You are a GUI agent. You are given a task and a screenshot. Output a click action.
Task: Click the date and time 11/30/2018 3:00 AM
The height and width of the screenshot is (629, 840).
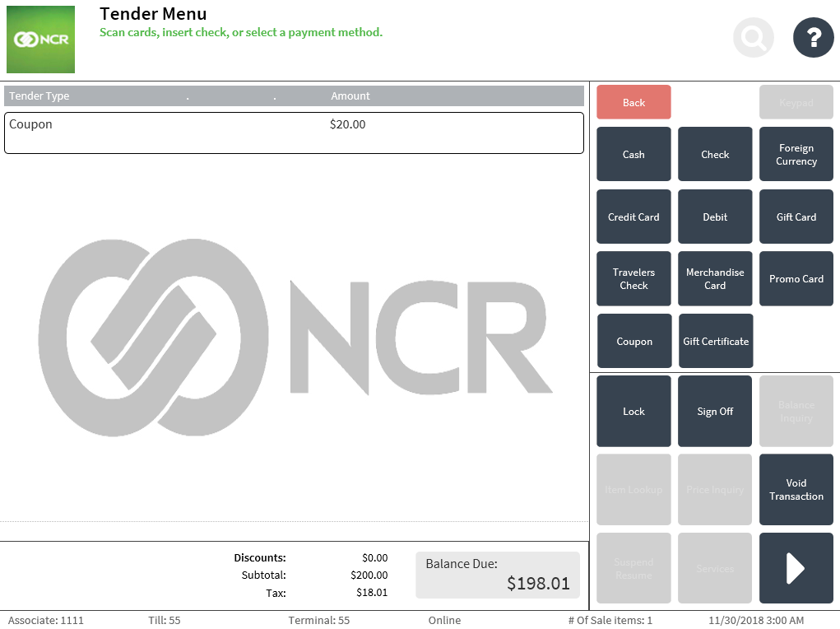click(x=756, y=621)
